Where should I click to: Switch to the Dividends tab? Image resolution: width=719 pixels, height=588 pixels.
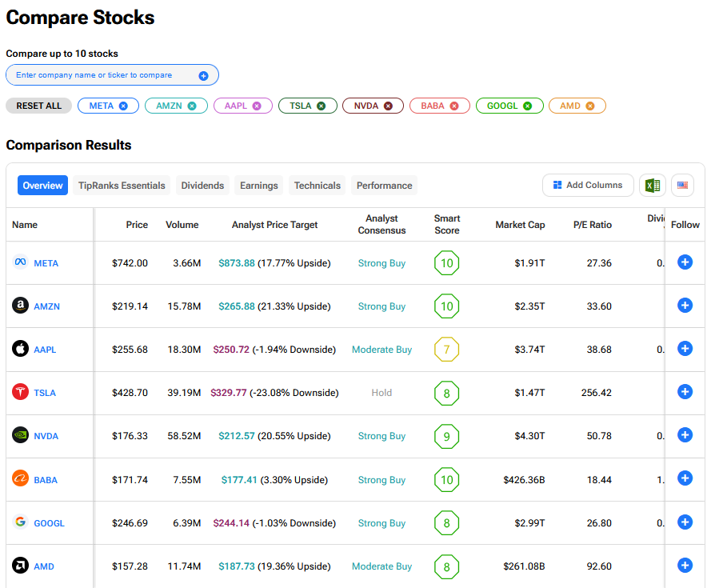tap(202, 186)
